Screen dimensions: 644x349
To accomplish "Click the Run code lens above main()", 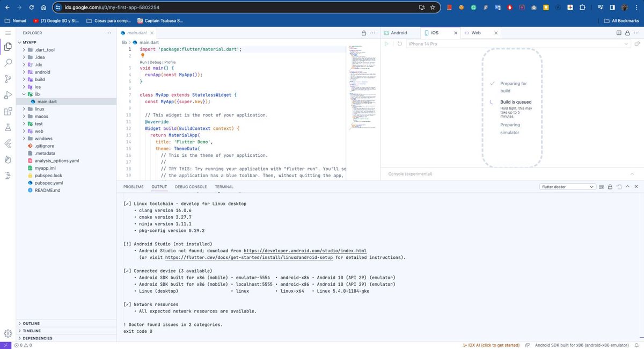I will 143,62.
